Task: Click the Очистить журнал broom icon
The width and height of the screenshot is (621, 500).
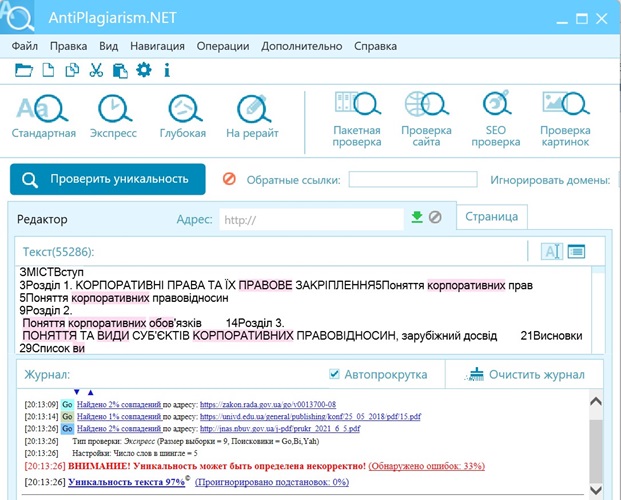Action: pyautogui.click(x=476, y=374)
